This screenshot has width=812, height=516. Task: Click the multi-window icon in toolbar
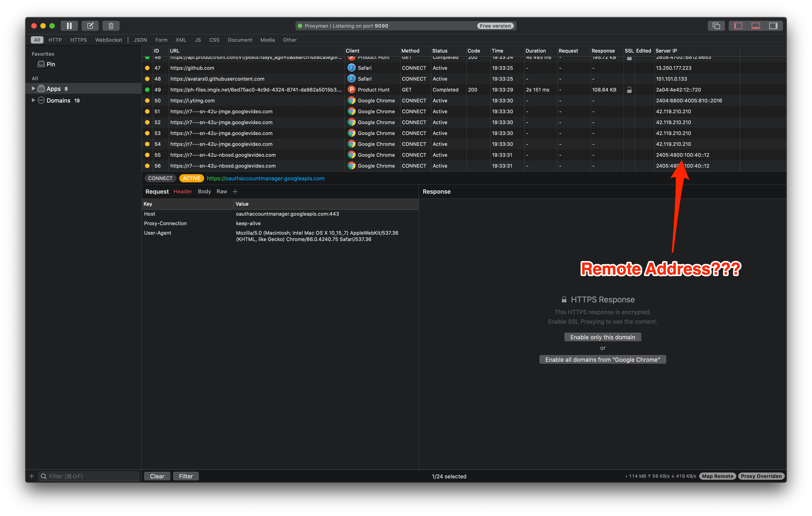[x=716, y=26]
